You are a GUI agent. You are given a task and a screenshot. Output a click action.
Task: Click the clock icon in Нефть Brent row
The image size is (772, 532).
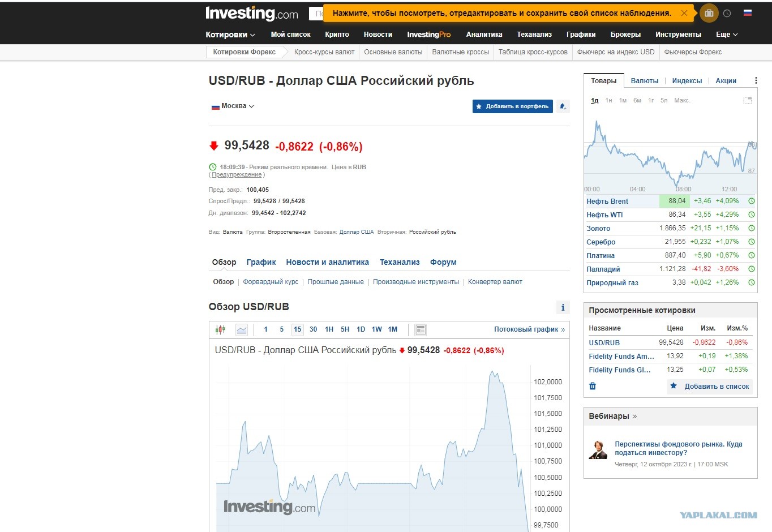[x=752, y=201]
